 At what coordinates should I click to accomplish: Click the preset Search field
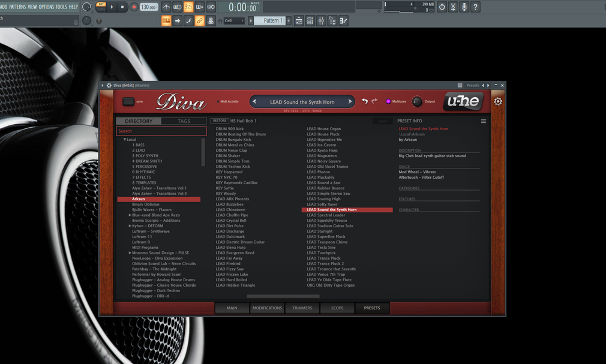pos(161,131)
